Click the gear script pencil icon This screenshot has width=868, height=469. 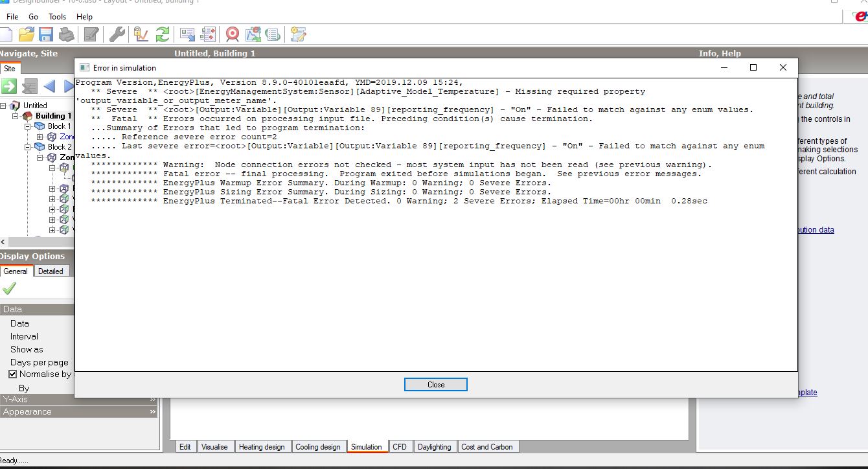click(298, 34)
